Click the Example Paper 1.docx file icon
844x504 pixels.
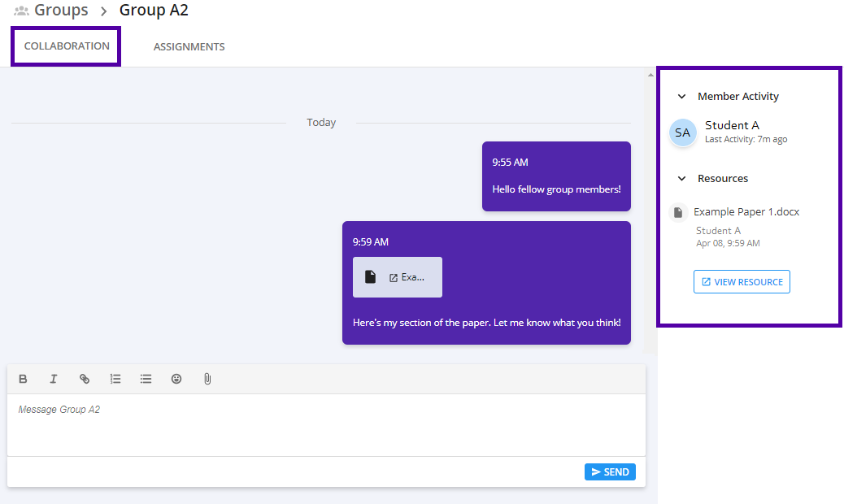(678, 212)
